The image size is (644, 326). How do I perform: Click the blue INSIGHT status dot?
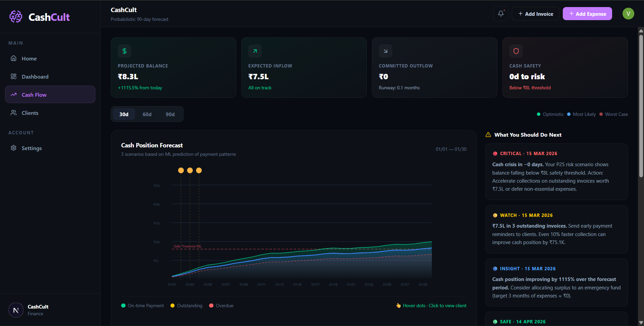point(495,269)
